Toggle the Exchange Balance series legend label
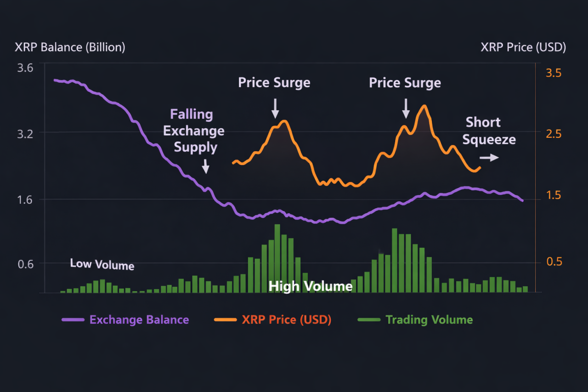Viewport: 588px width, 392px height. [x=139, y=320]
